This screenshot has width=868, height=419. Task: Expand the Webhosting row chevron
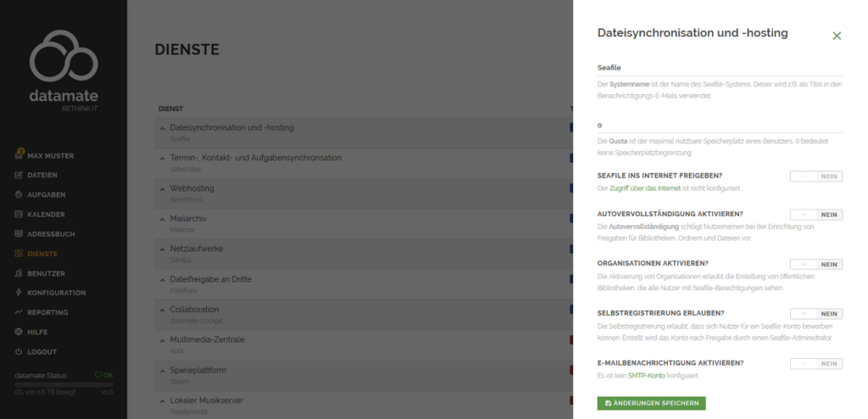(162, 189)
